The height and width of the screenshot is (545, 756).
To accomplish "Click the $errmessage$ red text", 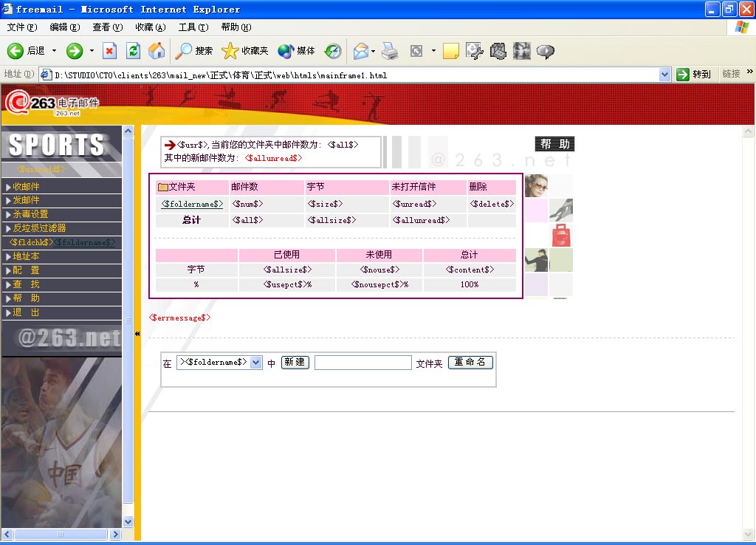I will click(180, 318).
